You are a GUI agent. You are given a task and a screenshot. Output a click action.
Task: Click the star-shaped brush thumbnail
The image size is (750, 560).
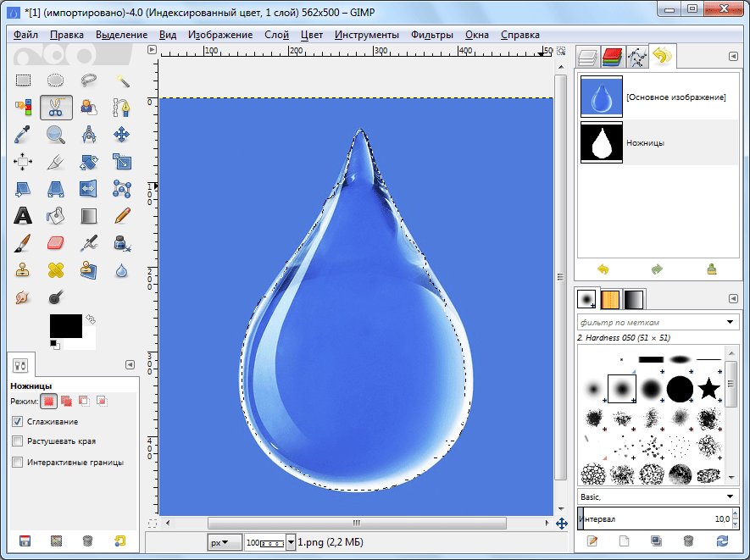(708, 390)
